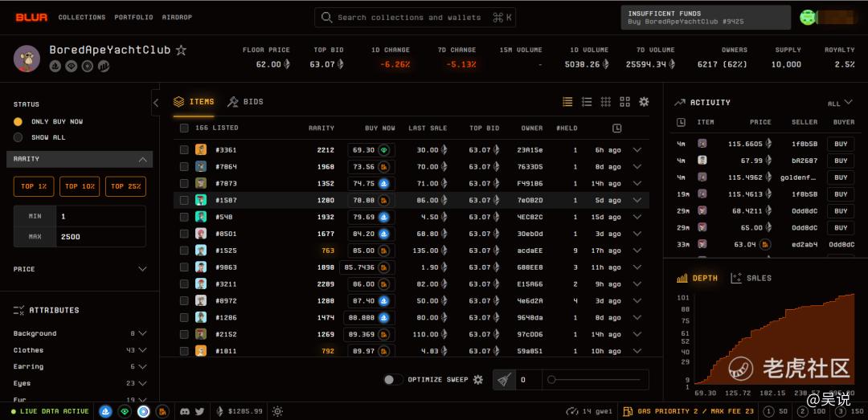Click the gwei speedometer icon
The width and height of the screenshot is (868, 420).
click(x=572, y=411)
